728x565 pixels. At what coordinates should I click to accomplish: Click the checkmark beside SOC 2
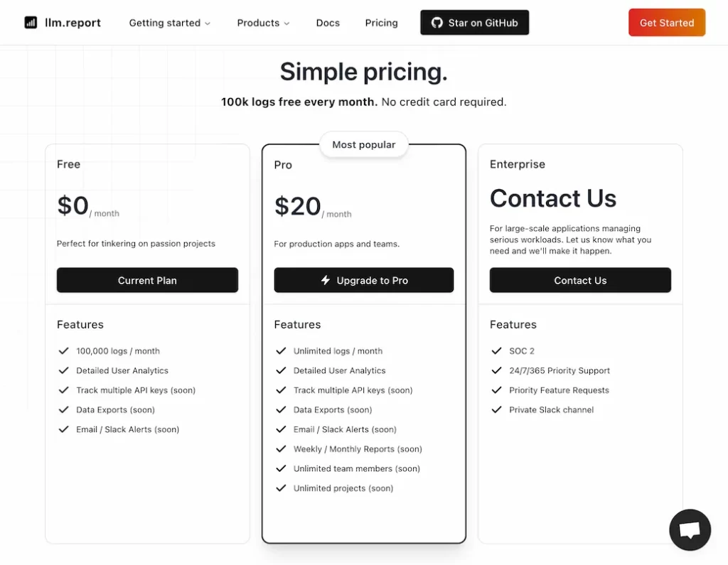click(497, 351)
